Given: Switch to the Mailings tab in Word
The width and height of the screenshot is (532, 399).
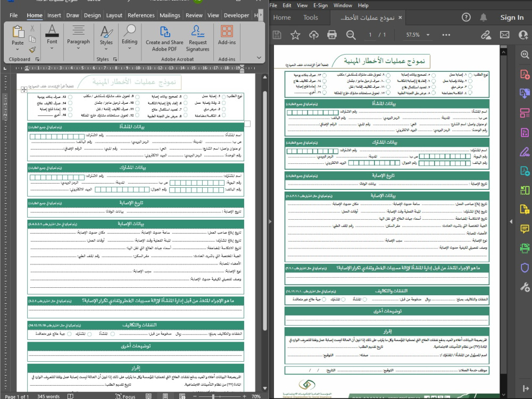Looking at the screenshot, I should (x=170, y=15).
